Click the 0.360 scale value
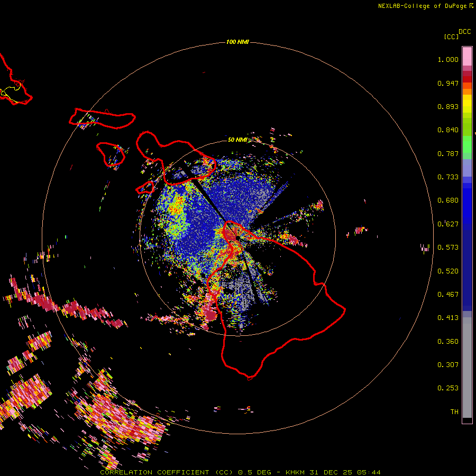 click(448, 342)
